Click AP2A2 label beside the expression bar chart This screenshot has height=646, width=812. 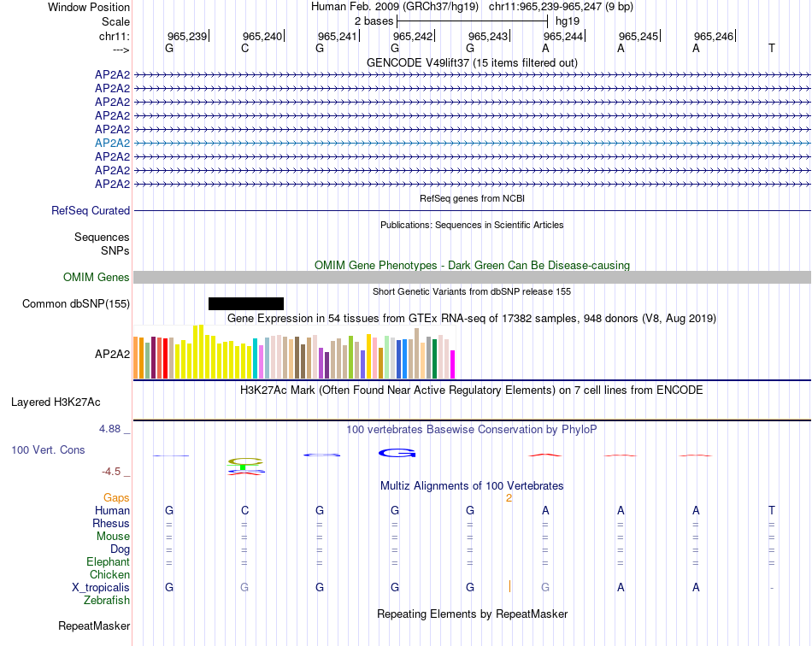[x=112, y=354]
